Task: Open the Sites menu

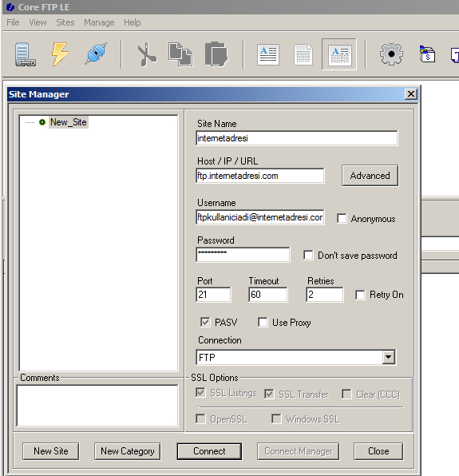Action: [x=65, y=22]
